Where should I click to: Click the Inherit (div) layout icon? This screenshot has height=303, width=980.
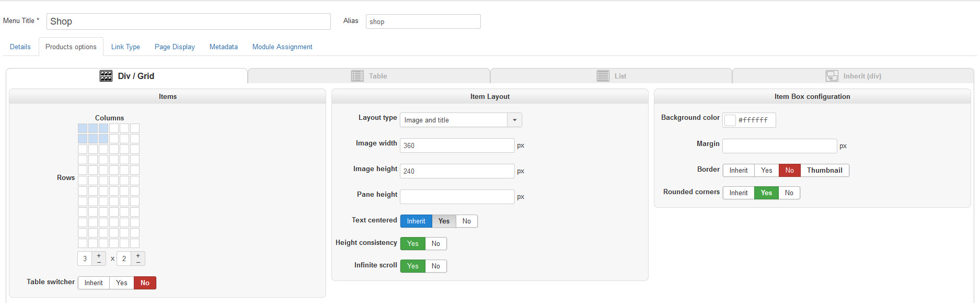pyautogui.click(x=832, y=76)
